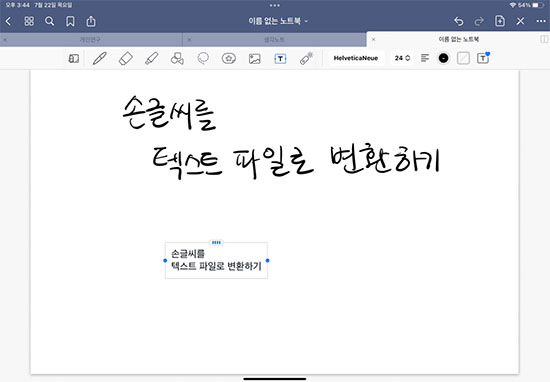The image size is (550, 382).
Task: Expand the 이름 없는 노트북 title dropdown
Action: tap(278, 21)
